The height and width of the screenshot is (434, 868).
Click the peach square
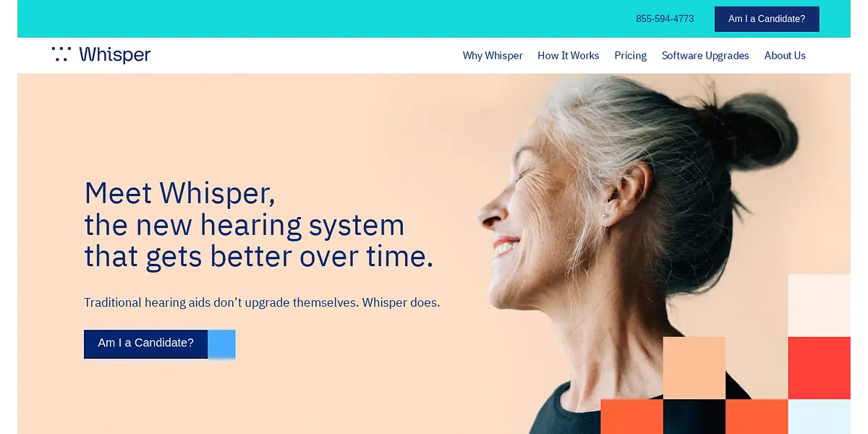pyautogui.click(x=694, y=367)
